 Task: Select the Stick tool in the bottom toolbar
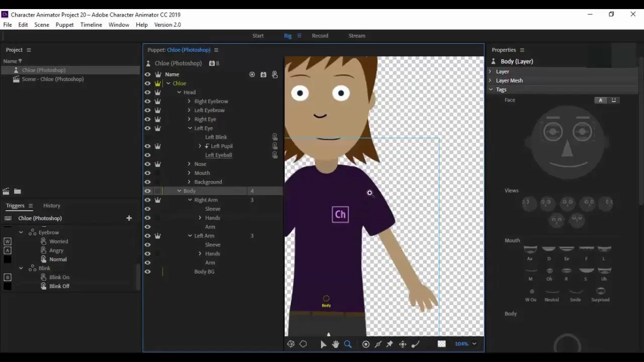(378, 344)
